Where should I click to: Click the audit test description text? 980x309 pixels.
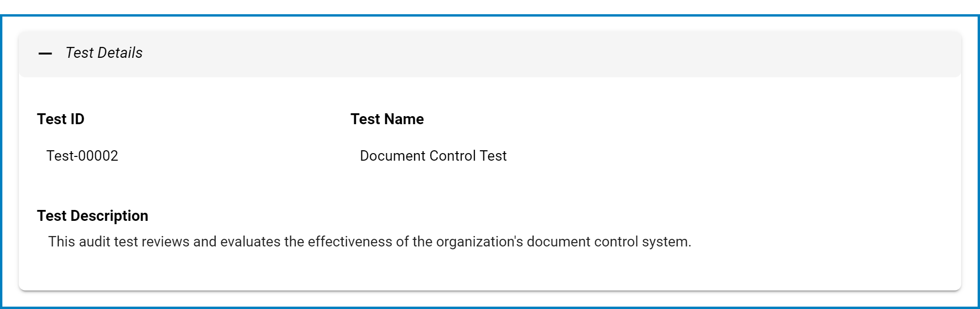coord(370,242)
